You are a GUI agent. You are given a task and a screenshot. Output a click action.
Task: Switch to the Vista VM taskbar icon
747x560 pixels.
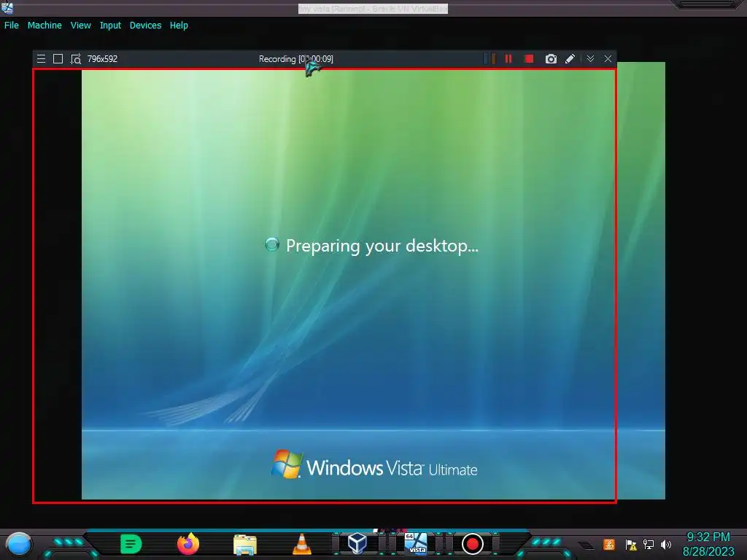[x=415, y=543]
